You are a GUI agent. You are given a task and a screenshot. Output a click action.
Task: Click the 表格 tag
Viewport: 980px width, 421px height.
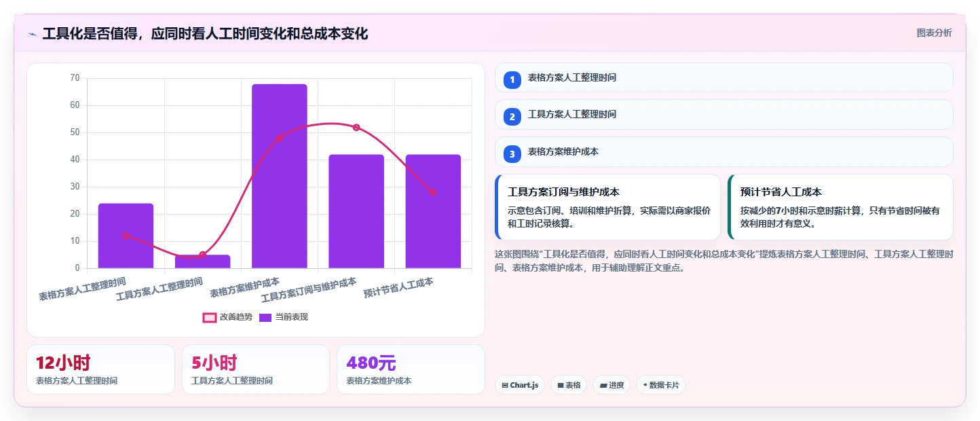coord(569,385)
